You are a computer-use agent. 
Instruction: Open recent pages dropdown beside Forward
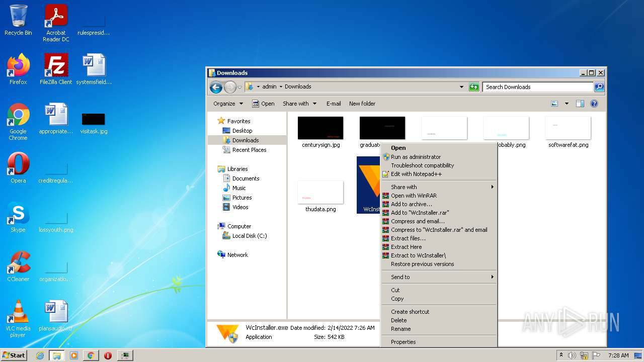(x=239, y=87)
